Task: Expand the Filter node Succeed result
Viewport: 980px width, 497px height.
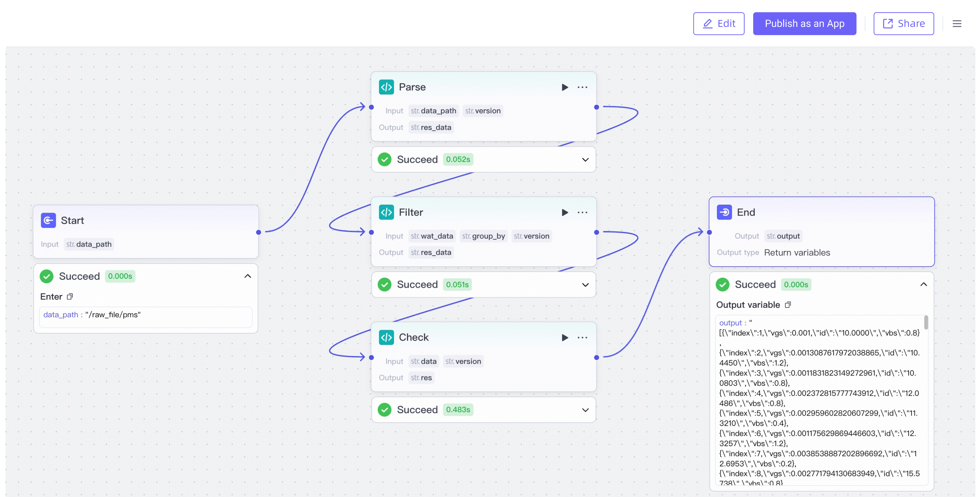Action: (x=585, y=285)
